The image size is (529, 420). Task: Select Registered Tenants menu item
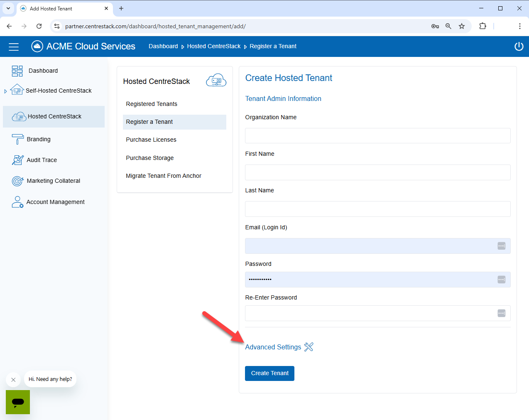[152, 104]
